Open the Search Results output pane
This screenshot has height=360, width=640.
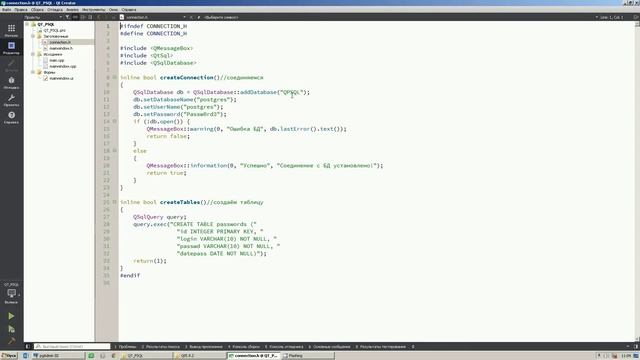pos(160,347)
